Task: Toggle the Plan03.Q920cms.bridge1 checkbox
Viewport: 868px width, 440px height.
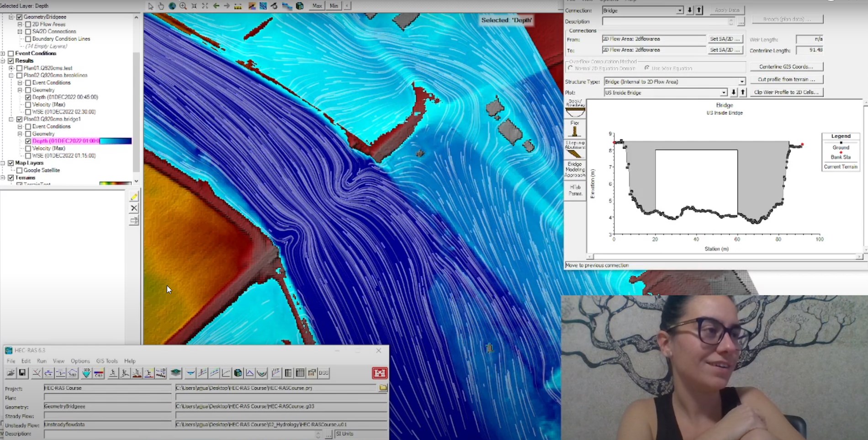Action: point(19,119)
